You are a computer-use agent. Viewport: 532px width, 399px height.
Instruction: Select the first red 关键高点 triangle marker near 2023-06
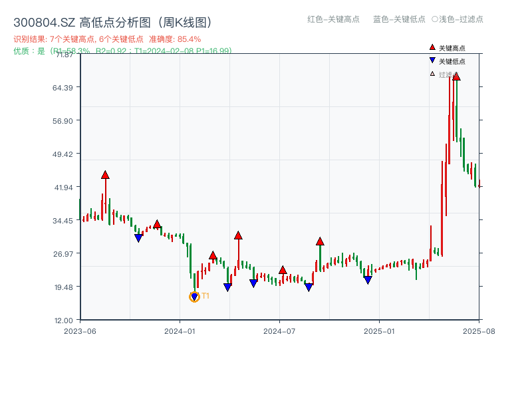[x=104, y=174]
